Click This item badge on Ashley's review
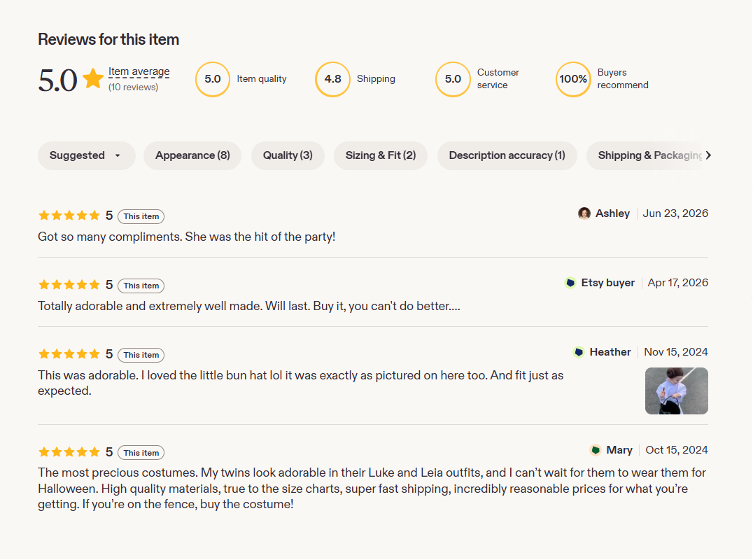The height and width of the screenshot is (560, 753). tap(141, 216)
